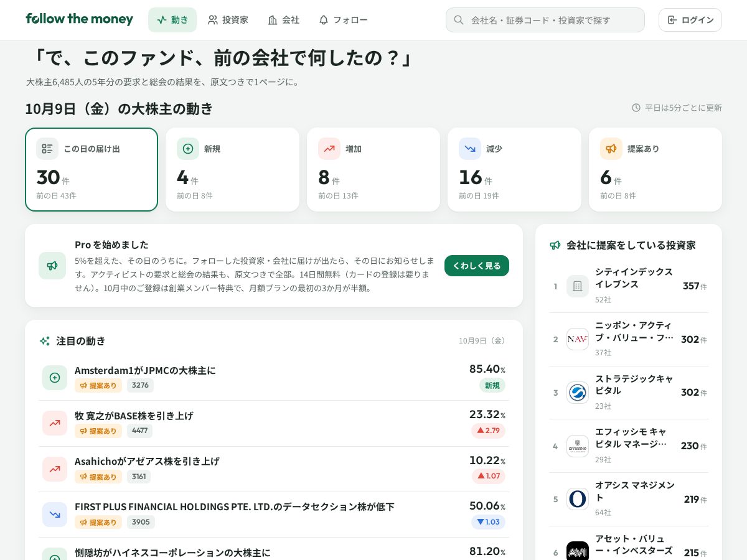
Task: Open FIRST PLUS FINANCIAL HOLDINGS データセクション row
Action: point(274,515)
